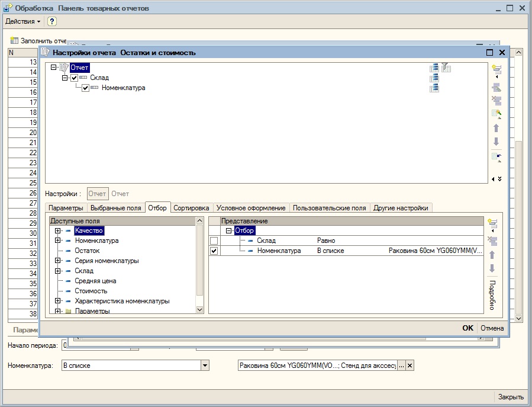Click the add filter item icon beside Представление
532x407 pixels.
tap(491, 224)
